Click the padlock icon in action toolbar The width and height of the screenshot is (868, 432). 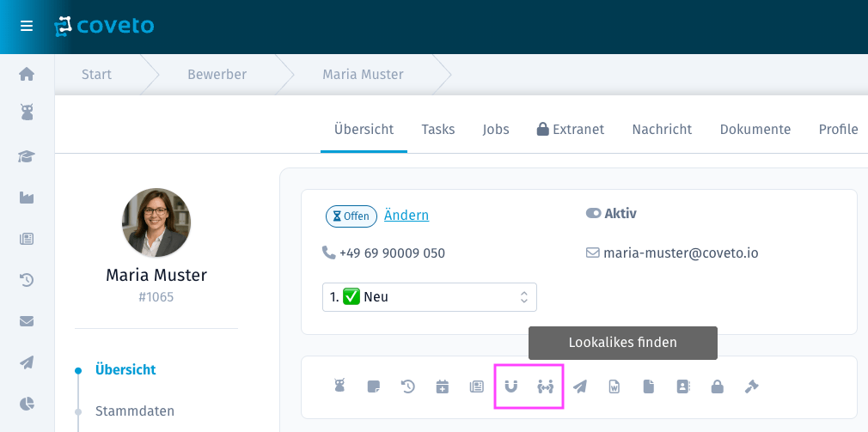tap(718, 386)
